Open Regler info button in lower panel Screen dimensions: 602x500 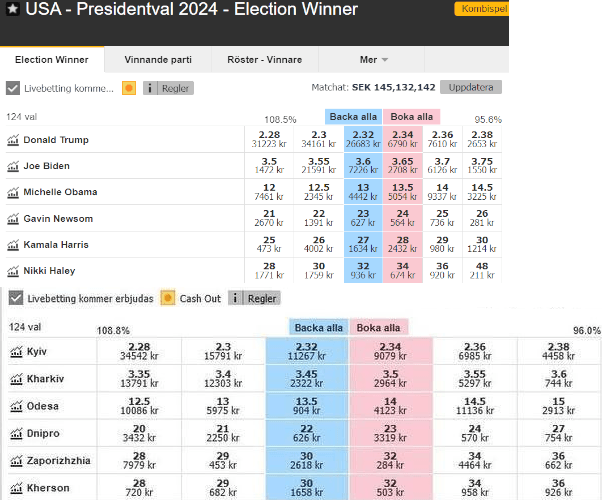point(254,298)
